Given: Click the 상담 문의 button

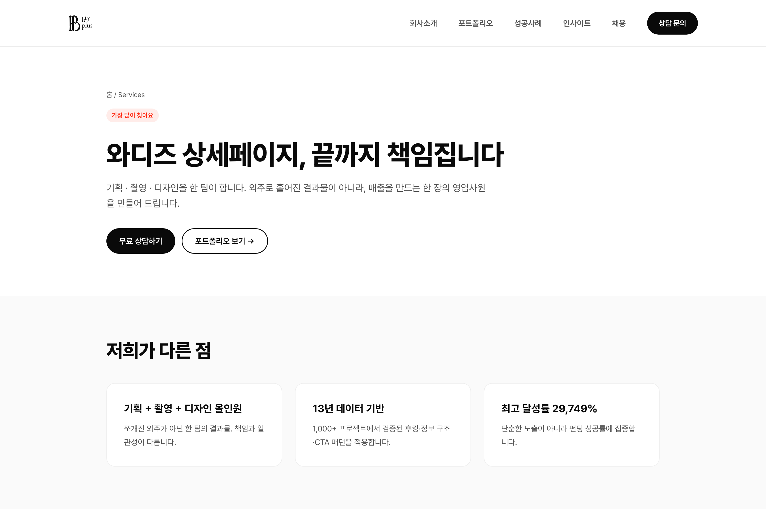Looking at the screenshot, I should (x=672, y=23).
